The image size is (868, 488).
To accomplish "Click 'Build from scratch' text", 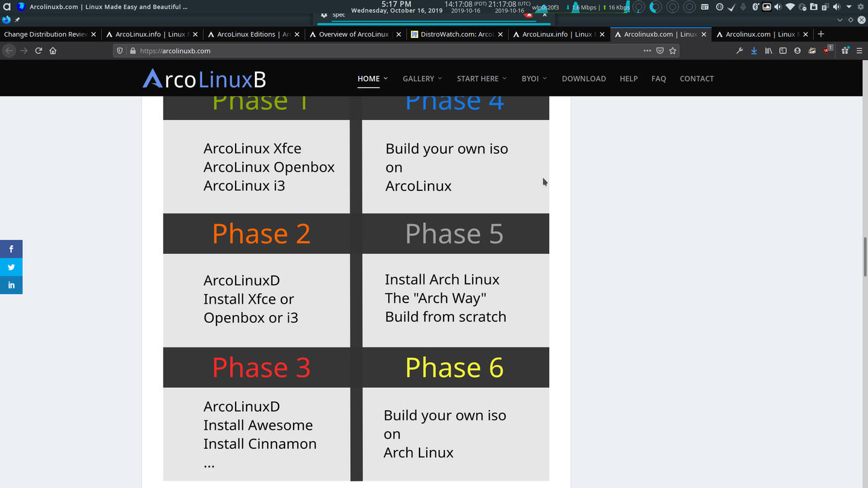I will click(445, 317).
